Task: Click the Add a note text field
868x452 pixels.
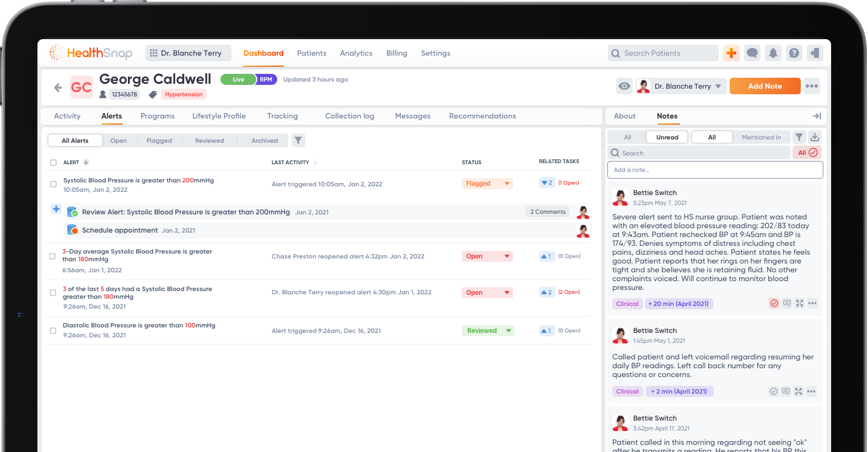Action: [715, 170]
